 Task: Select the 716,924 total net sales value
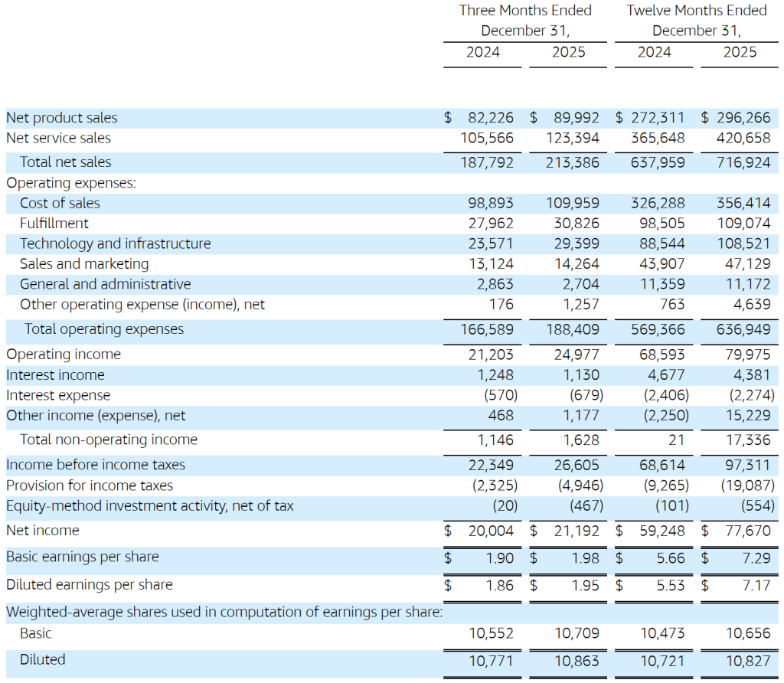click(743, 162)
